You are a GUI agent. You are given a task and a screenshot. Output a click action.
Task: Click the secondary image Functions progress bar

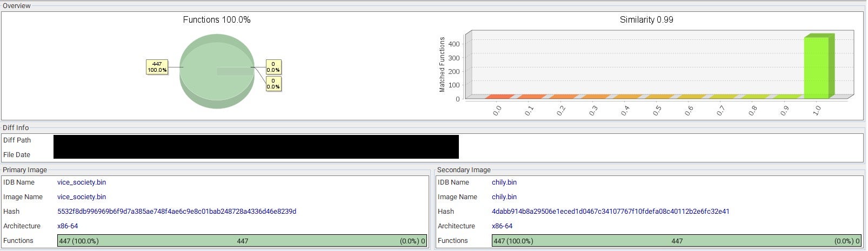pyautogui.click(x=676, y=241)
